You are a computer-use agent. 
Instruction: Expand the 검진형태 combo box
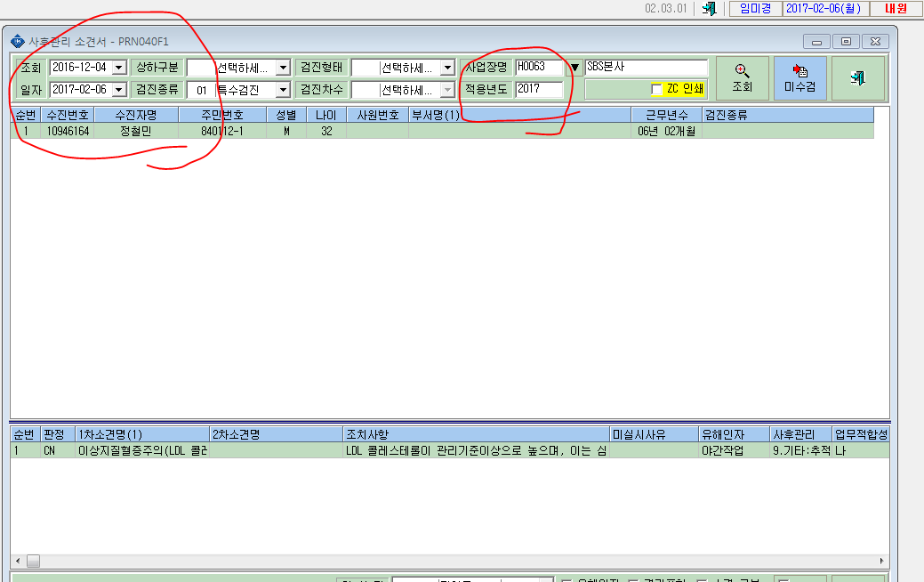[447, 68]
